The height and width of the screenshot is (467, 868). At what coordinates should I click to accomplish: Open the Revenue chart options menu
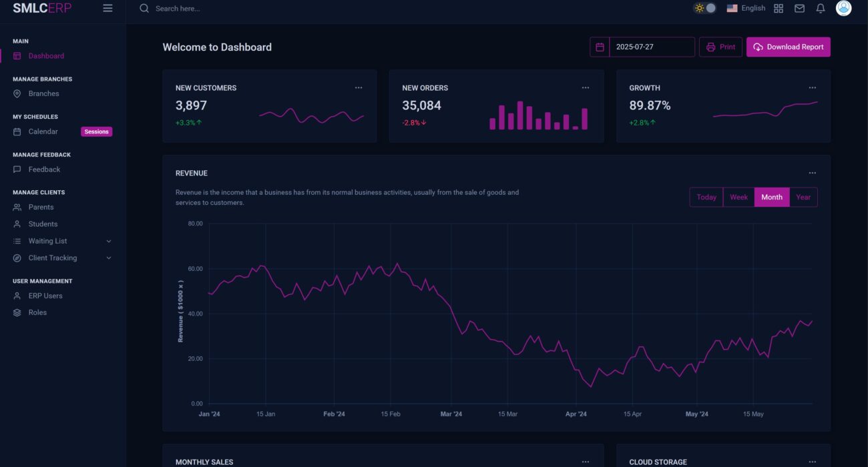[x=812, y=173]
